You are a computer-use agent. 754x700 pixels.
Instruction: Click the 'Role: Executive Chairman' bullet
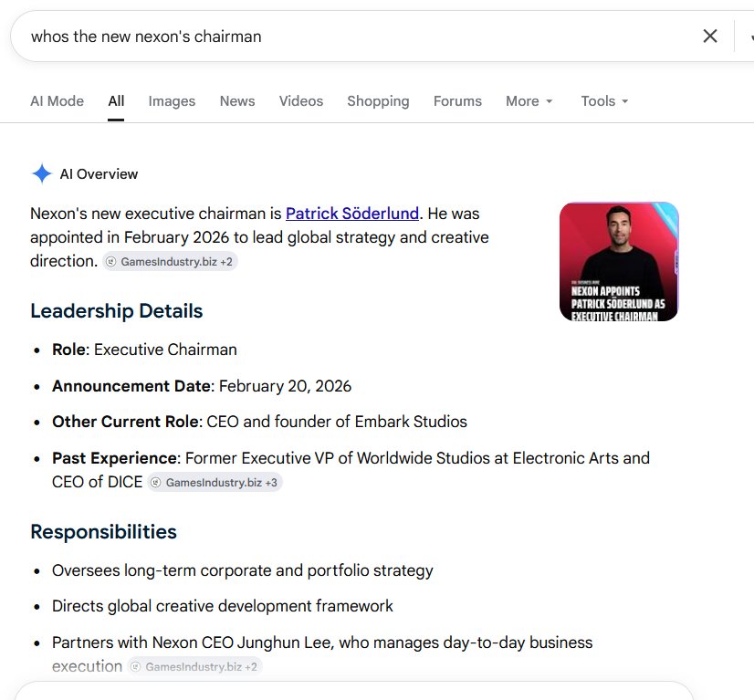pyautogui.click(x=144, y=350)
